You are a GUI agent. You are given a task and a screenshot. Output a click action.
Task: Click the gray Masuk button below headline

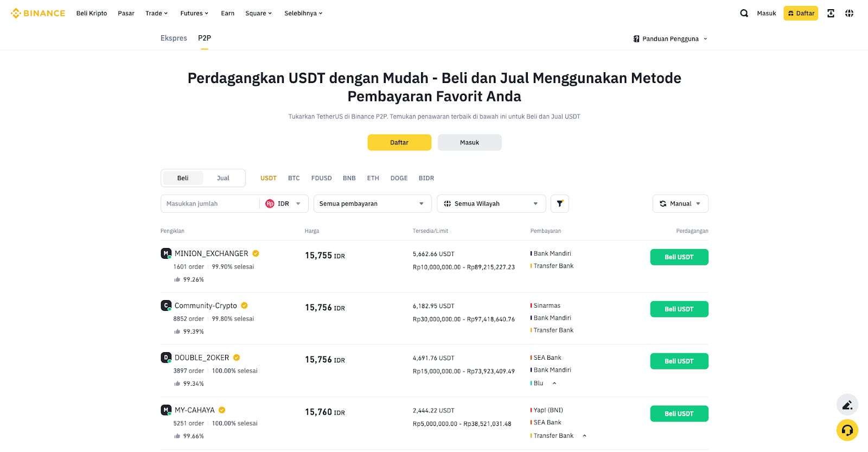pos(470,142)
